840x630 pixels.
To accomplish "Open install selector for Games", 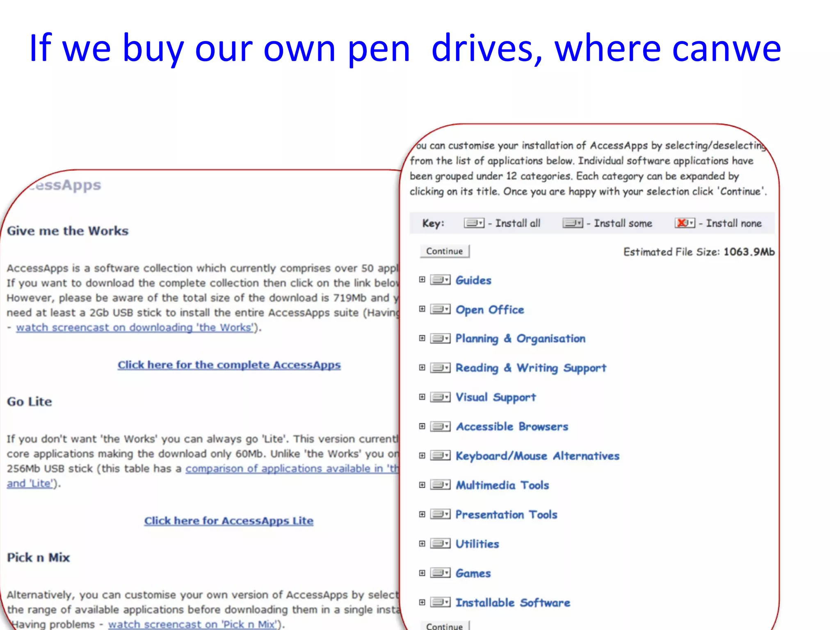I will [x=441, y=573].
